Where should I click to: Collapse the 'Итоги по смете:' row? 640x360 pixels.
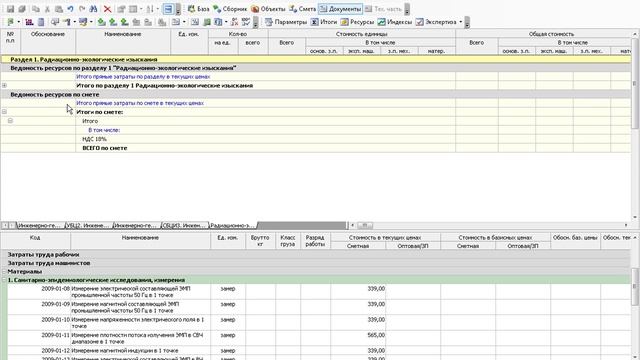tap(4, 112)
